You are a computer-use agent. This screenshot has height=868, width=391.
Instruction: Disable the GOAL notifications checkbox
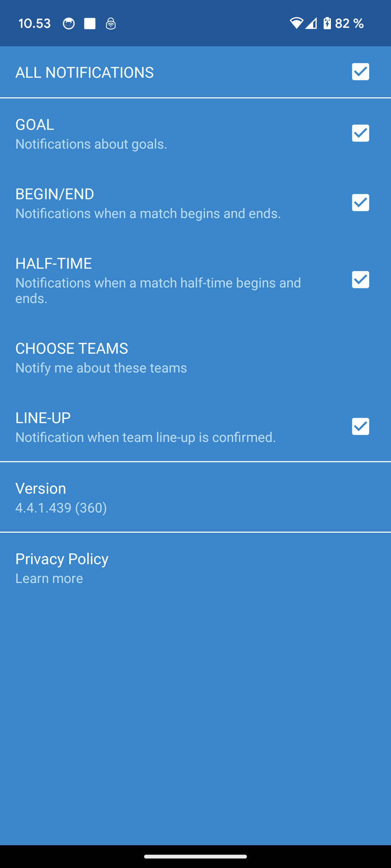360,133
